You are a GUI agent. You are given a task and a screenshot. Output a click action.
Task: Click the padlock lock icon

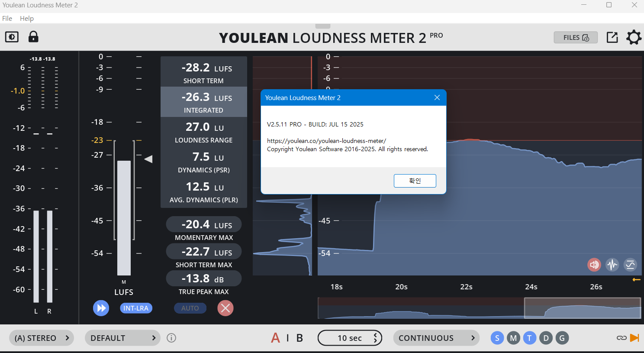pos(33,37)
